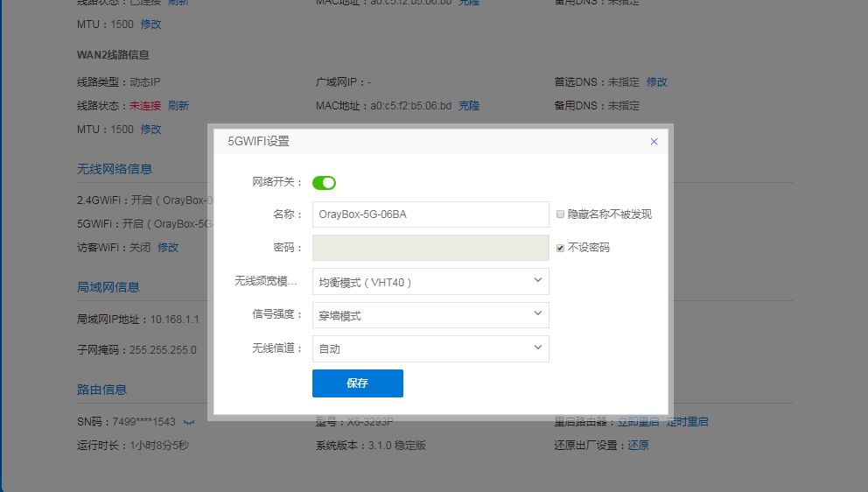This screenshot has height=492, width=868.
Task: Check the hide network name checkbox
Action: 560,214
